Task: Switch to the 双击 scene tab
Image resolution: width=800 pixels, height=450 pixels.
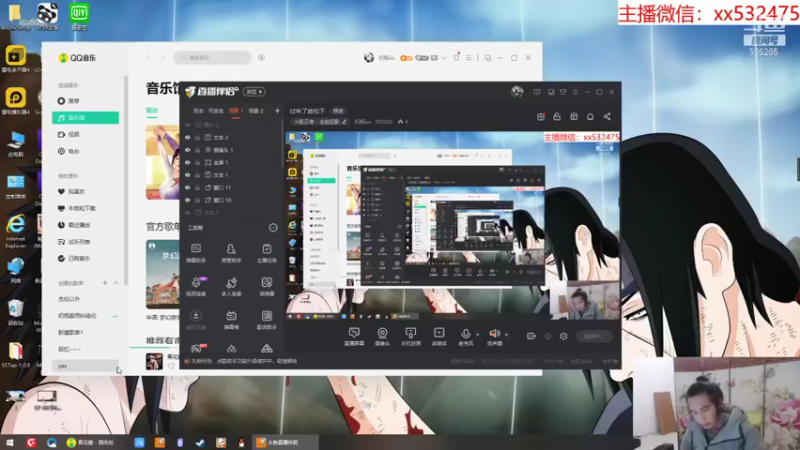Action: [198, 111]
